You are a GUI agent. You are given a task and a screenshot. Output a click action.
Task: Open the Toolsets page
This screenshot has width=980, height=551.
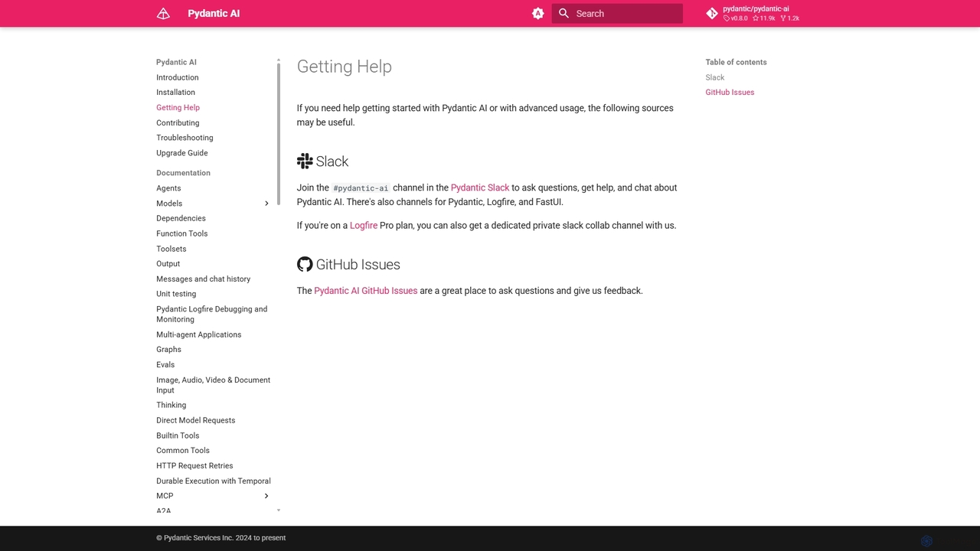coord(171,249)
